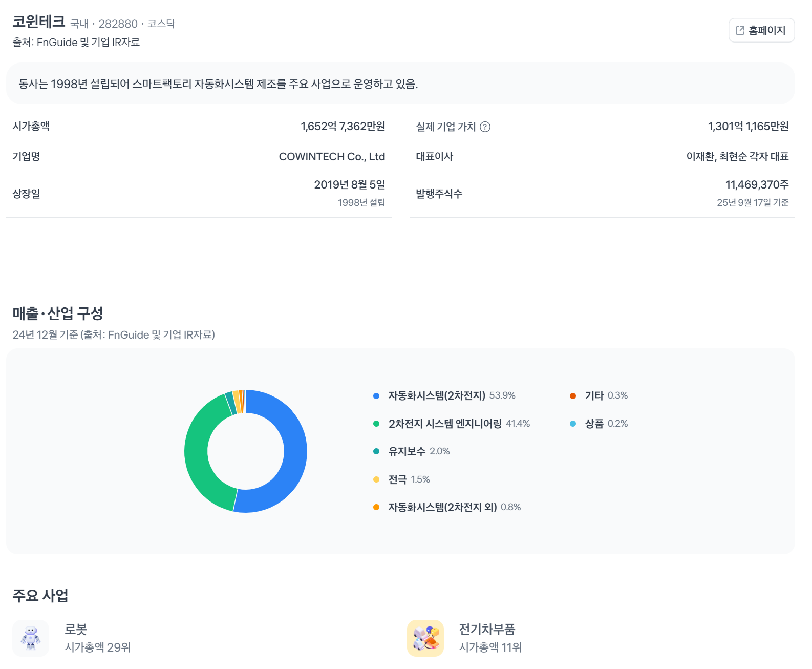This screenshot has height=669, width=812.
Task: Click the 출처: FnGuide 및 기업 IR자료 source line
Action: [76, 43]
